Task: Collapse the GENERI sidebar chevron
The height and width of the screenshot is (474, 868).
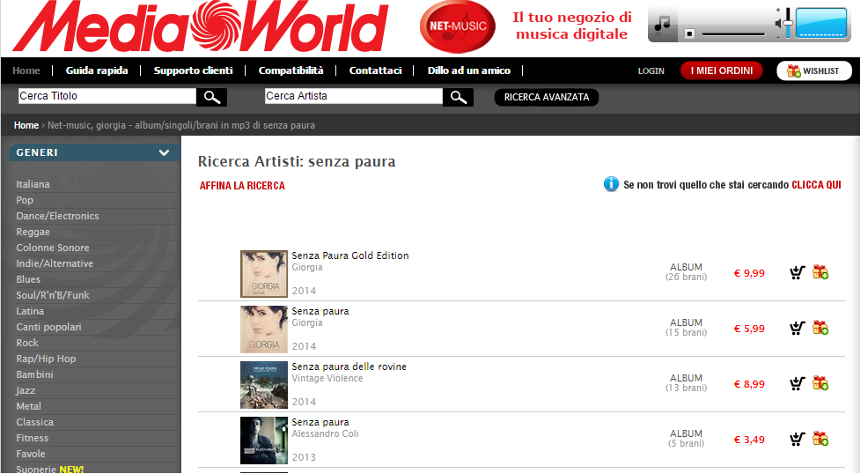Action: pyautogui.click(x=164, y=152)
